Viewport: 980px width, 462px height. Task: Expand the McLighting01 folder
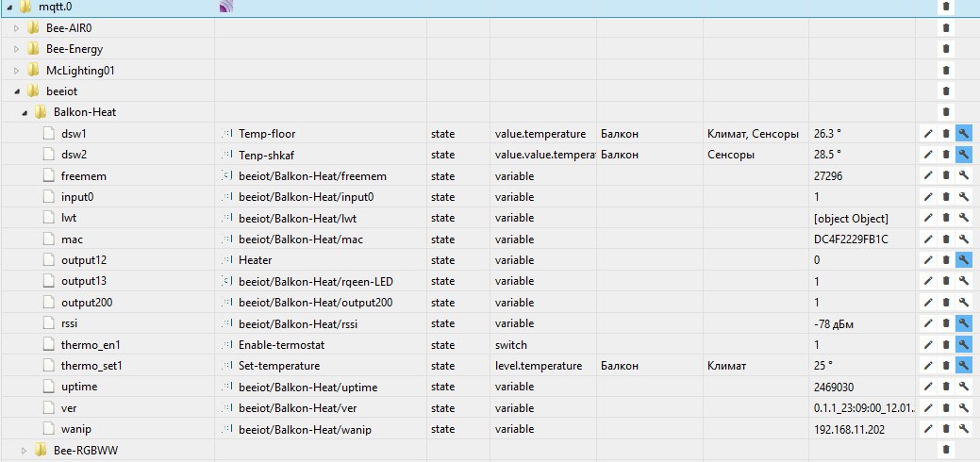(x=17, y=71)
